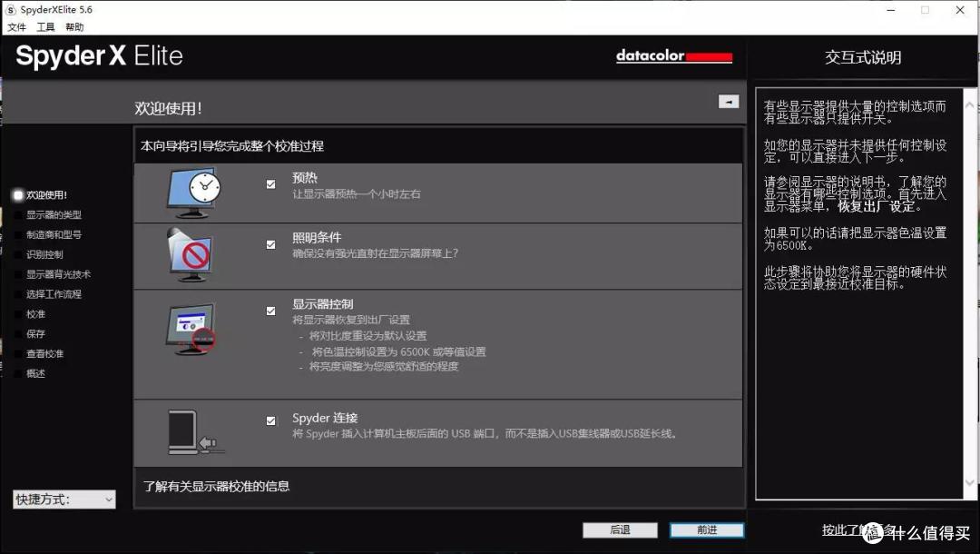980x554 pixels.
Task: Click the 让显示器预热一个小时左右 description
Action: click(357, 193)
